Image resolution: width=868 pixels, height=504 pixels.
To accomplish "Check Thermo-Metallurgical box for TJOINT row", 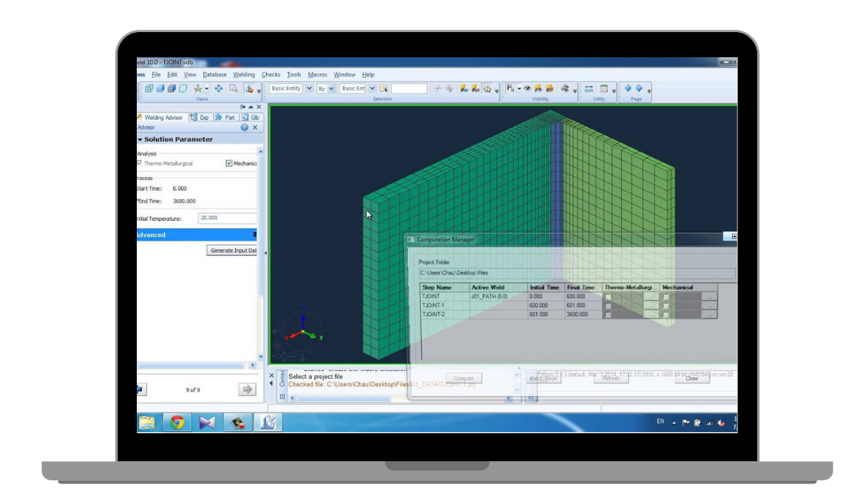I will pos(607,296).
